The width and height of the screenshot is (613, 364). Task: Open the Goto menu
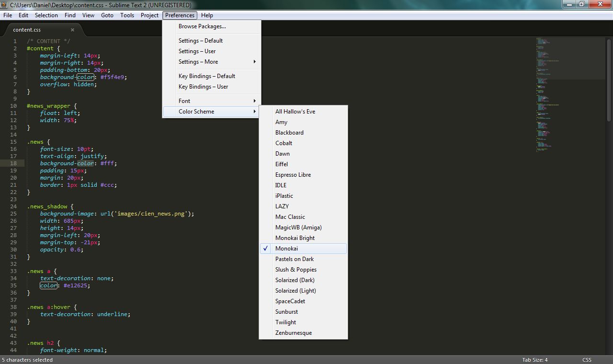click(x=107, y=15)
